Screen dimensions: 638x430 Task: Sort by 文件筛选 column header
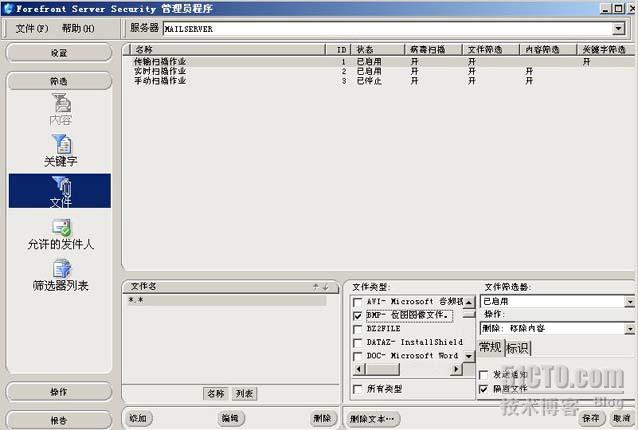491,50
